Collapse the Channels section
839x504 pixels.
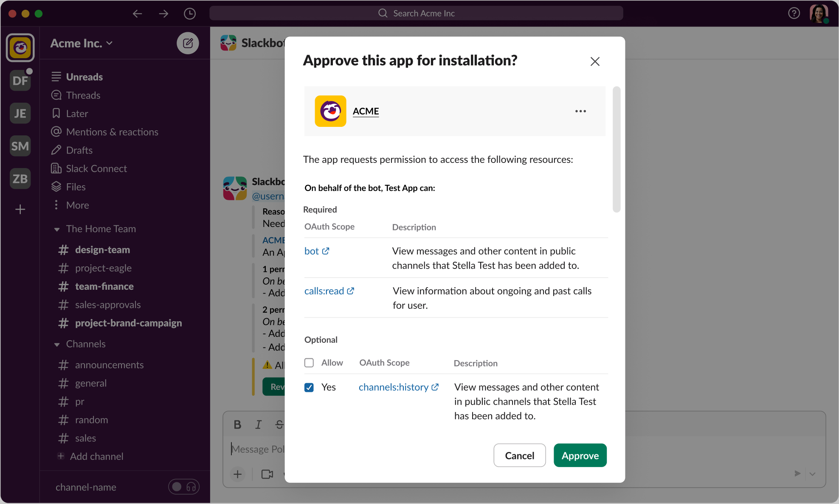57,344
